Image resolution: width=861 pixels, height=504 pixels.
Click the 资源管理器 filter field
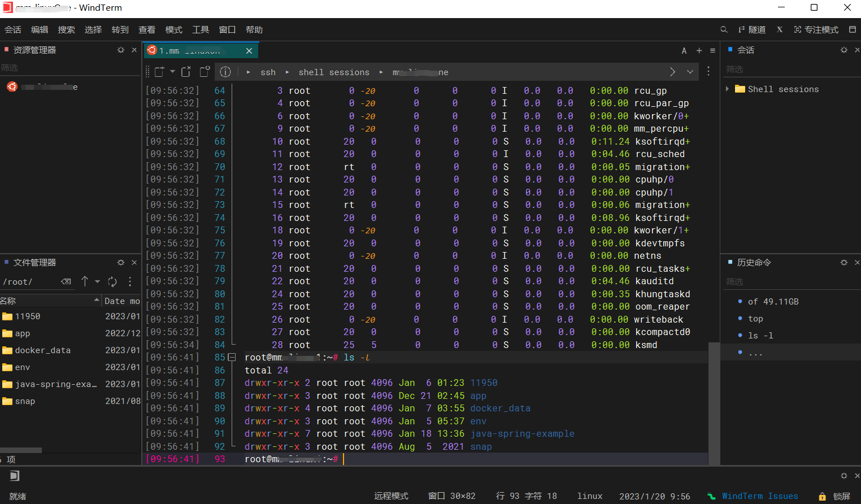[x=70, y=68]
